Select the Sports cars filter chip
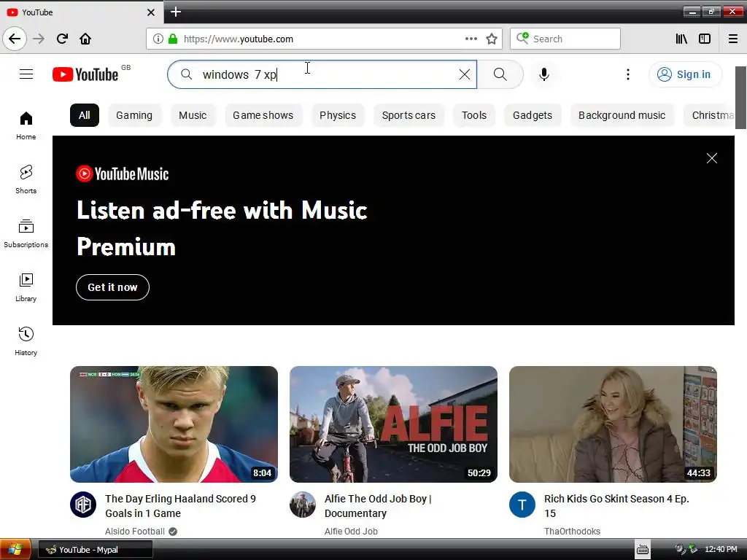 click(x=409, y=115)
